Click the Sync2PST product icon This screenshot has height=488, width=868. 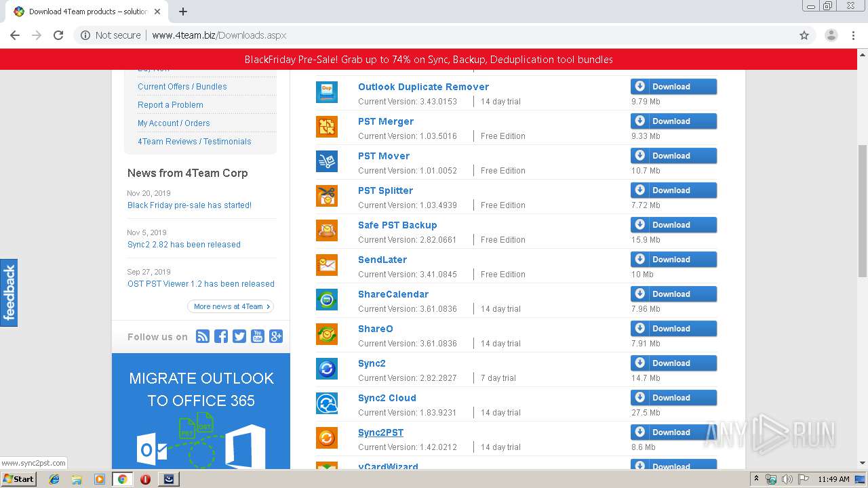pyautogui.click(x=327, y=438)
